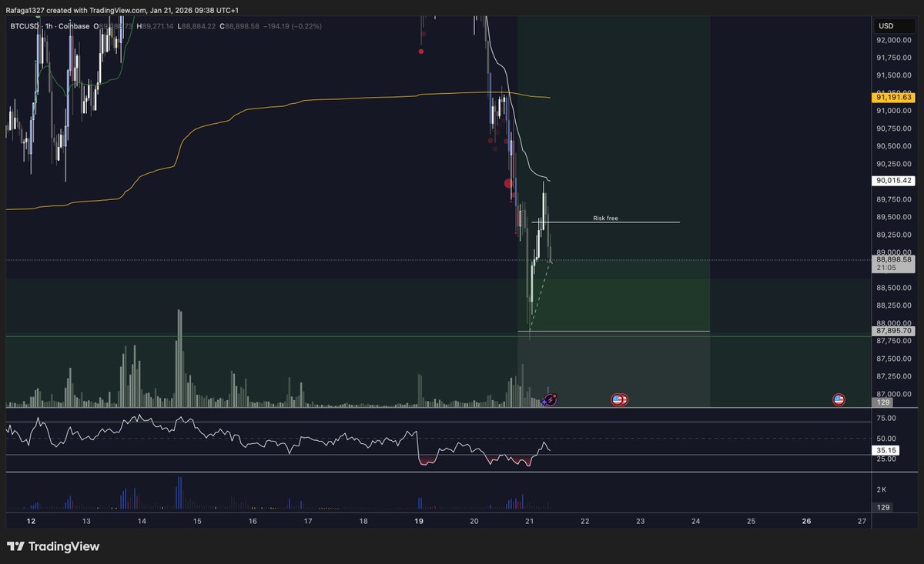Click the 50.00 RSI axis label
Screen dimensions: 924x564
tap(886, 439)
